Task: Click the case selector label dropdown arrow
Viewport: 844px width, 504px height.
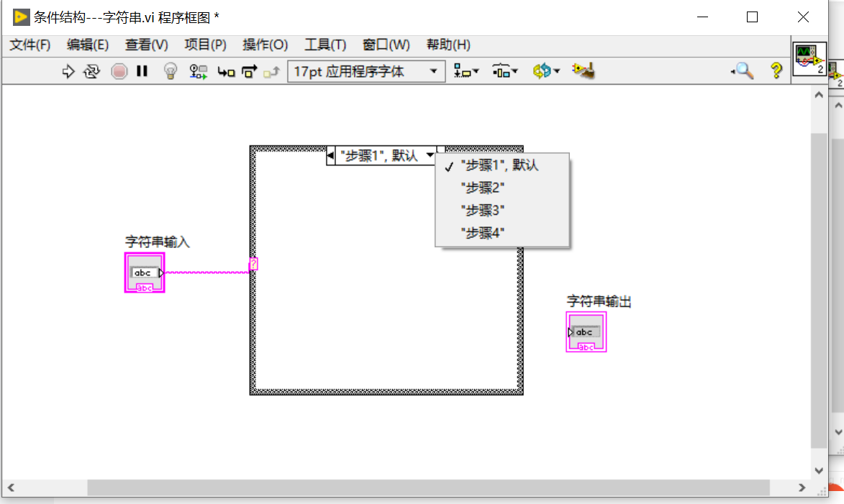Action: click(430, 155)
